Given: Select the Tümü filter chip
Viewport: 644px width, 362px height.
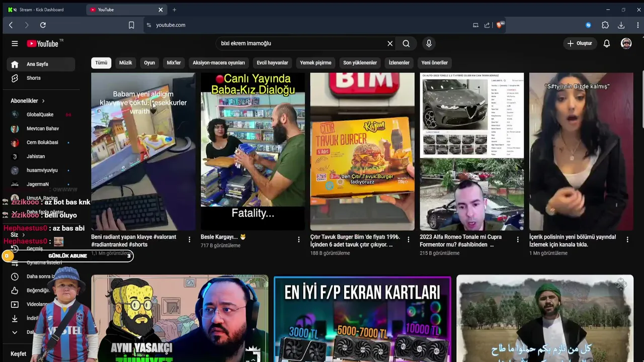Looking at the screenshot, I should pos(102,63).
